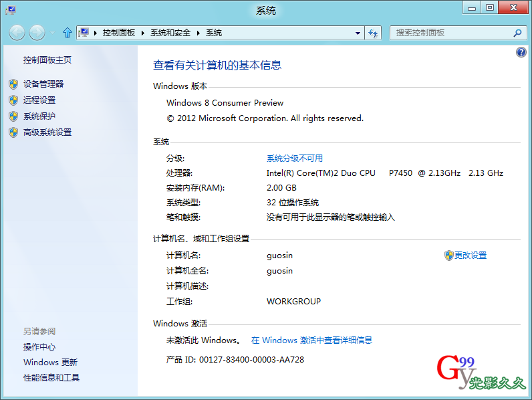Open 设备管理器 link
The width and height of the screenshot is (532, 400).
click(x=43, y=84)
